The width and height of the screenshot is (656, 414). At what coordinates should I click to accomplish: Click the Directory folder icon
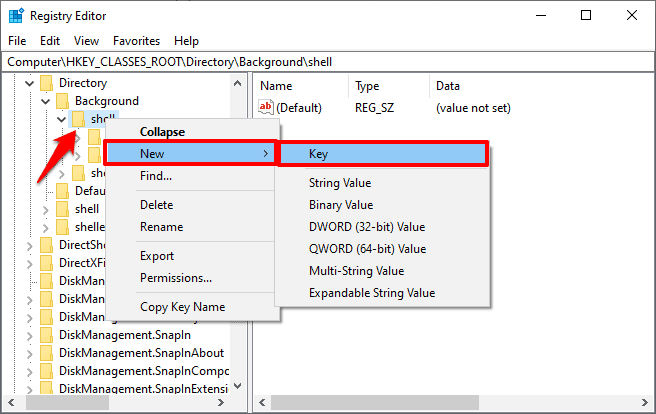[x=46, y=83]
